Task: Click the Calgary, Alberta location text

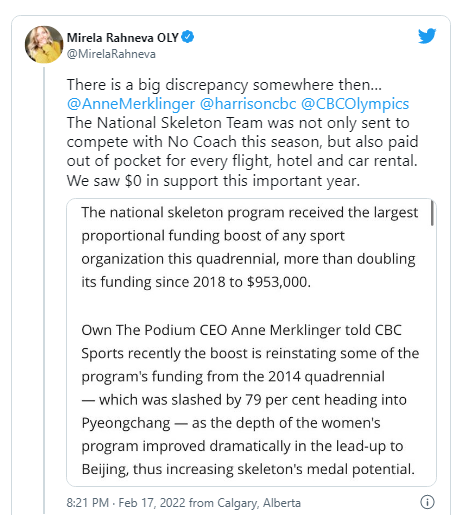Action: click(259, 503)
